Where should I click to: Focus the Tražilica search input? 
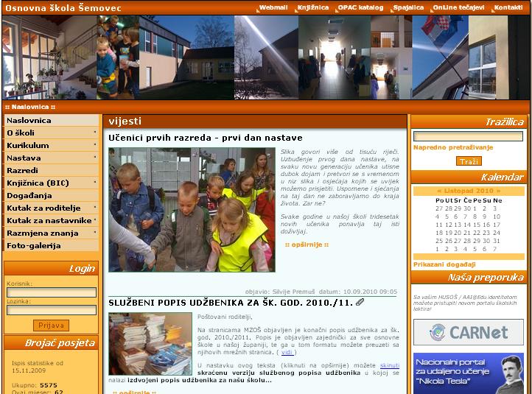(x=468, y=136)
